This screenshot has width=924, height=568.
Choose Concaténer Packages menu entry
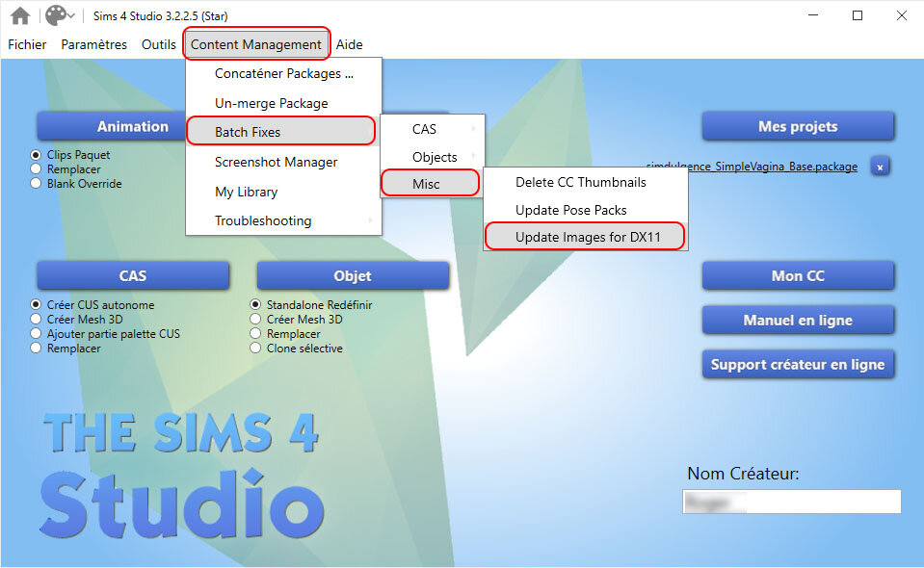tap(283, 73)
